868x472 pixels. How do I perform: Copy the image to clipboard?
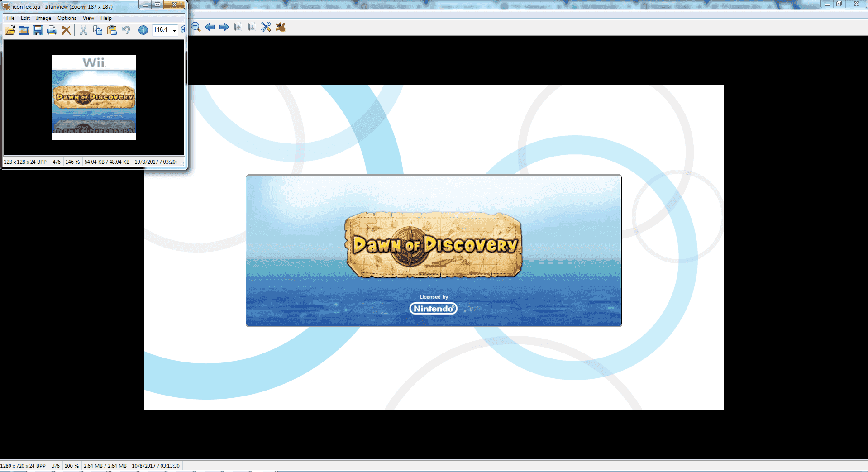point(97,30)
